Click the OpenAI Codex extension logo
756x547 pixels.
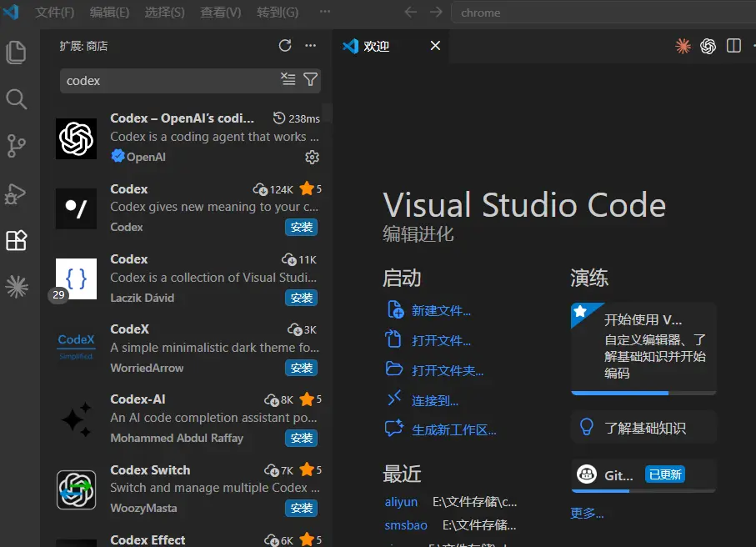pyautogui.click(x=76, y=139)
